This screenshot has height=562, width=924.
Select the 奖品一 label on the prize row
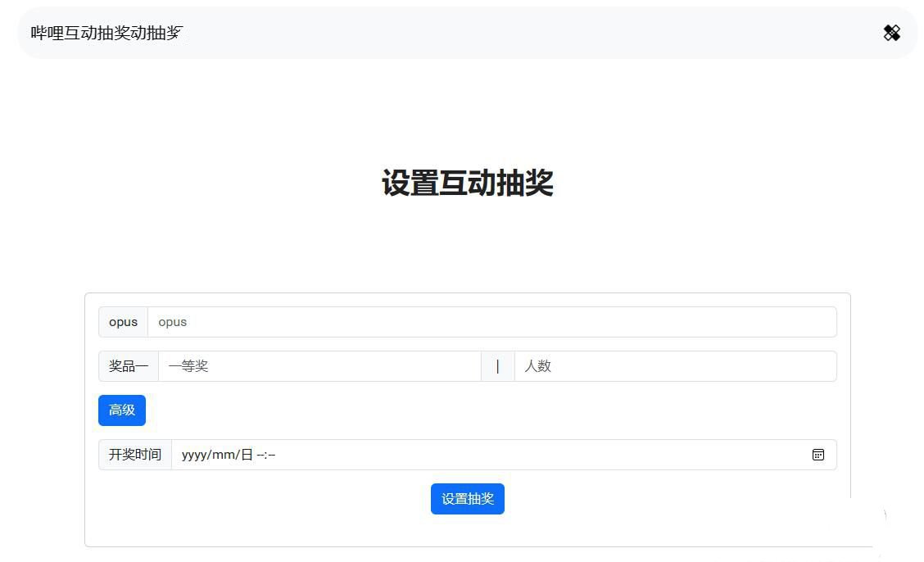128,366
